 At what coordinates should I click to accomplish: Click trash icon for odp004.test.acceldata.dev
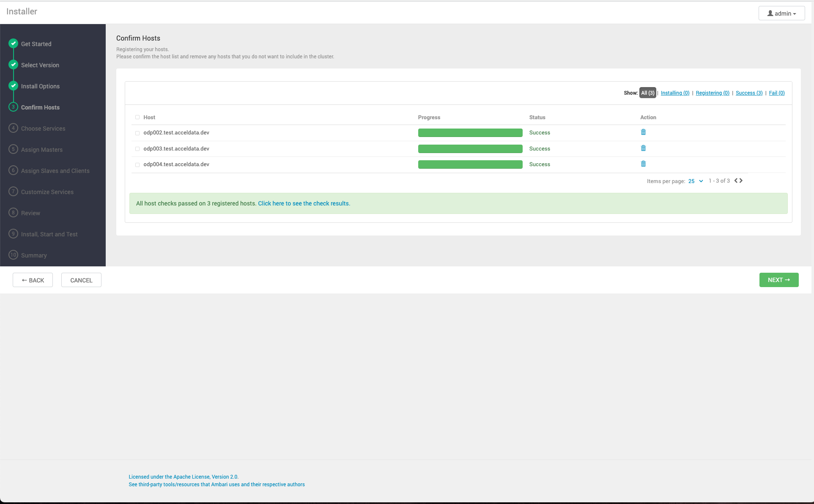[x=643, y=164]
